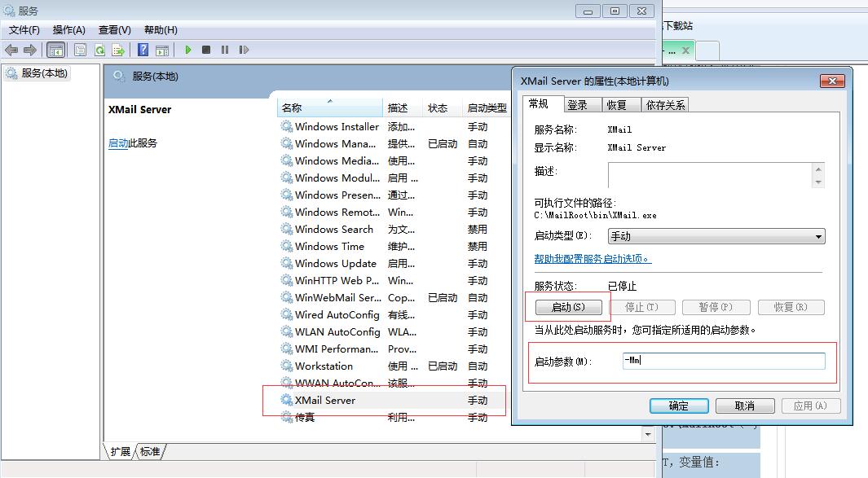Click the 确定 button
Image resolution: width=868 pixels, height=478 pixels.
pos(679,406)
